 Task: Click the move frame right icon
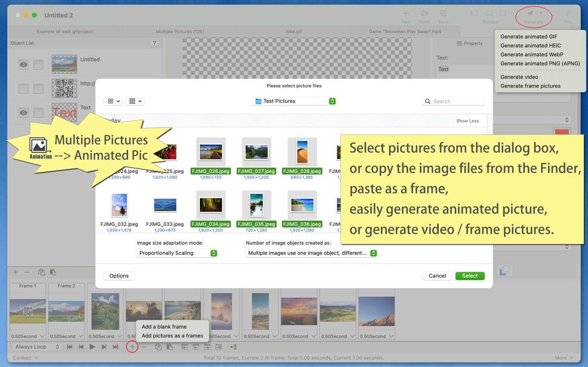click(207, 347)
